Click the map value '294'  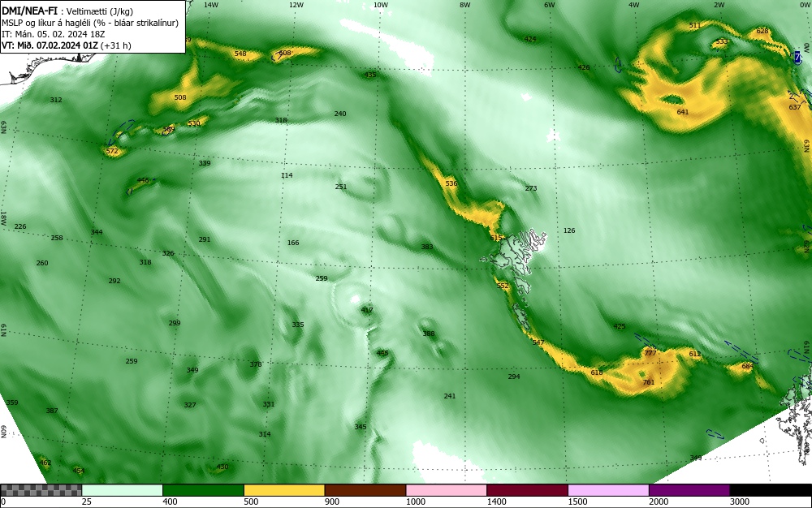(514, 377)
